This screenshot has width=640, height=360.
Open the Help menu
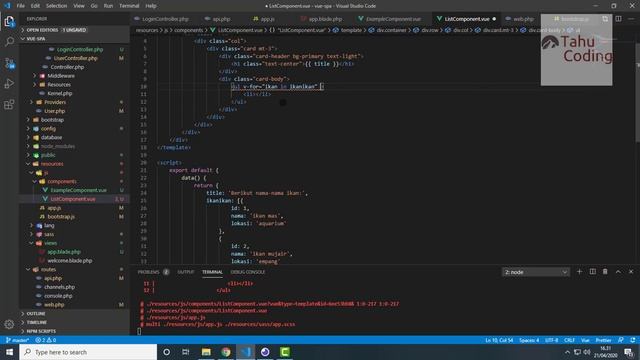pyautogui.click(x=151, y=6)
